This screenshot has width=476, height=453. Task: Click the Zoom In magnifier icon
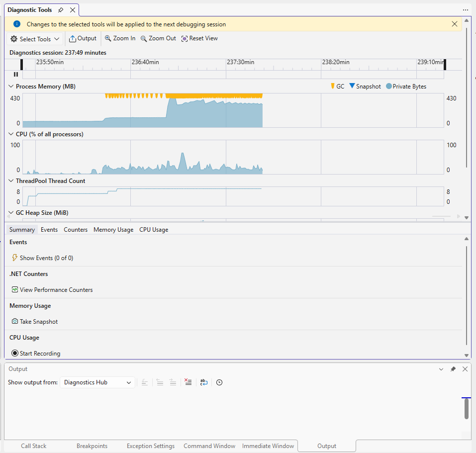[x=108, y=38]
